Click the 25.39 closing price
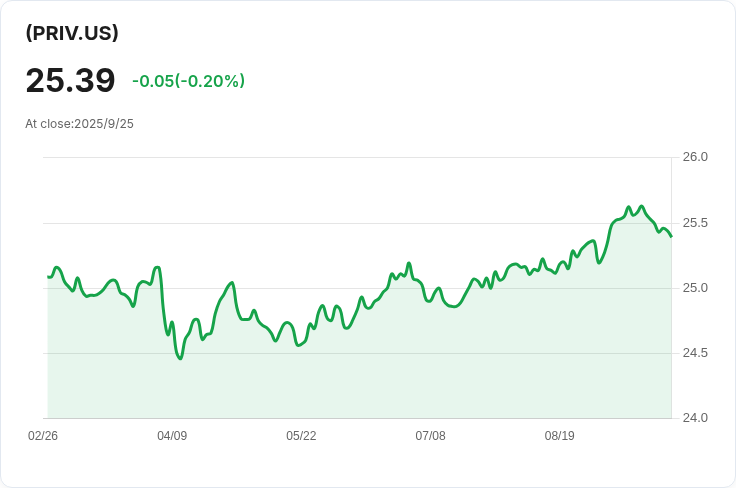 70,81
